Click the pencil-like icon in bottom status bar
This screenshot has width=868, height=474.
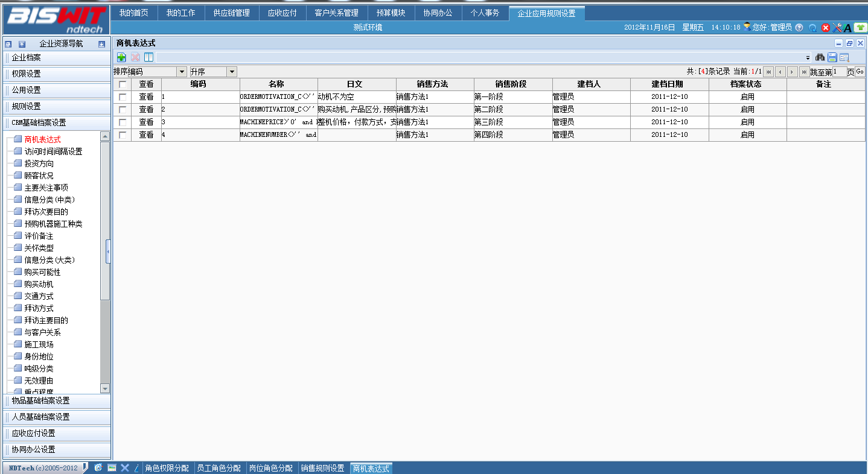point(136,468)
